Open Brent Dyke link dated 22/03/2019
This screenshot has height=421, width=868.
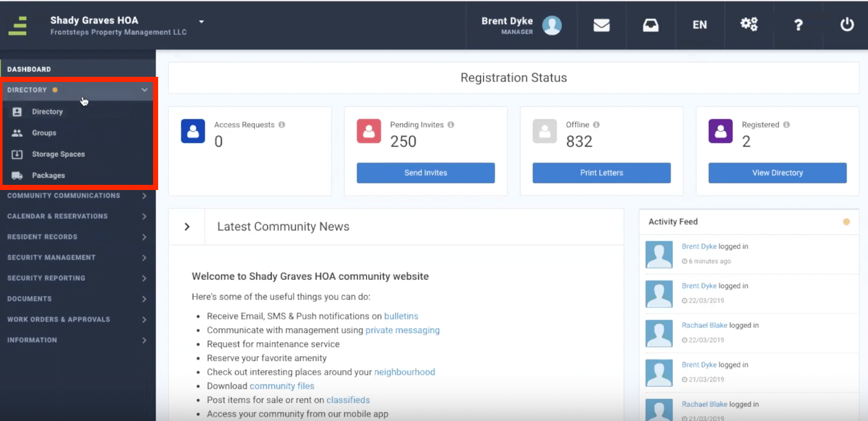(x=699, y=286)
